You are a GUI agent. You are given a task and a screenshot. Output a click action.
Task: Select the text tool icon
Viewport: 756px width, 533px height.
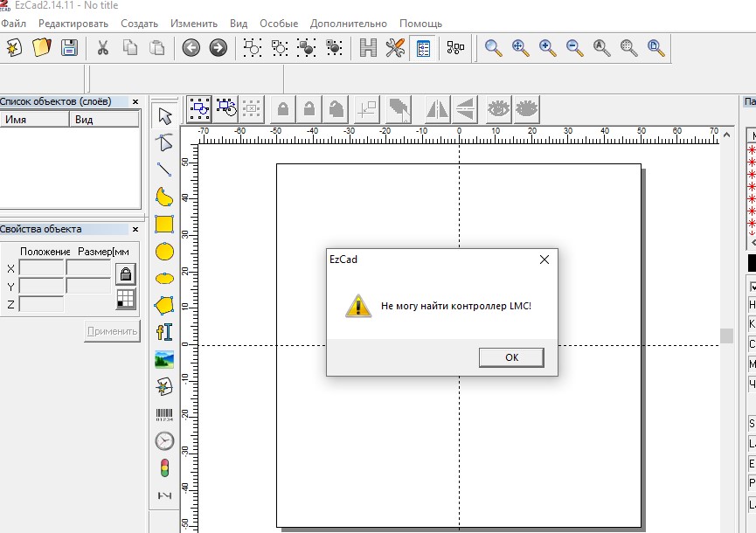(164, 332)
